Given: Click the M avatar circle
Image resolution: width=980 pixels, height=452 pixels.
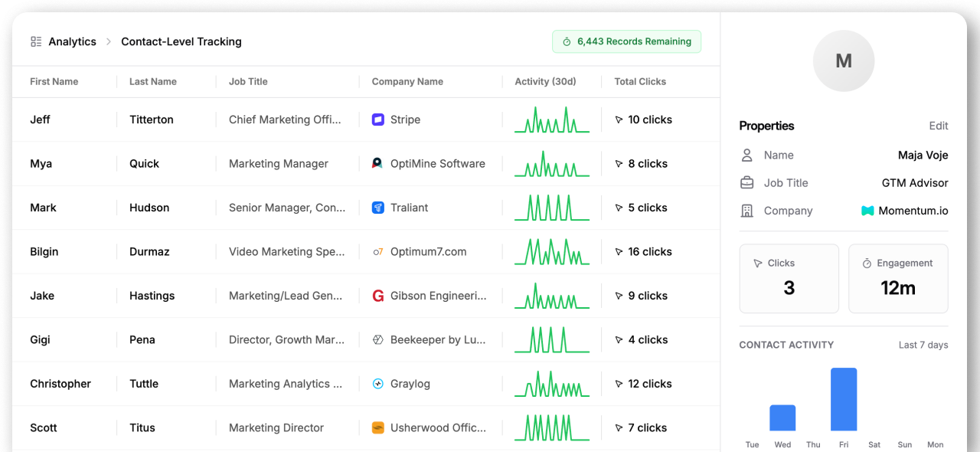Looking at the screenshot, I should [x=844, y=61].
